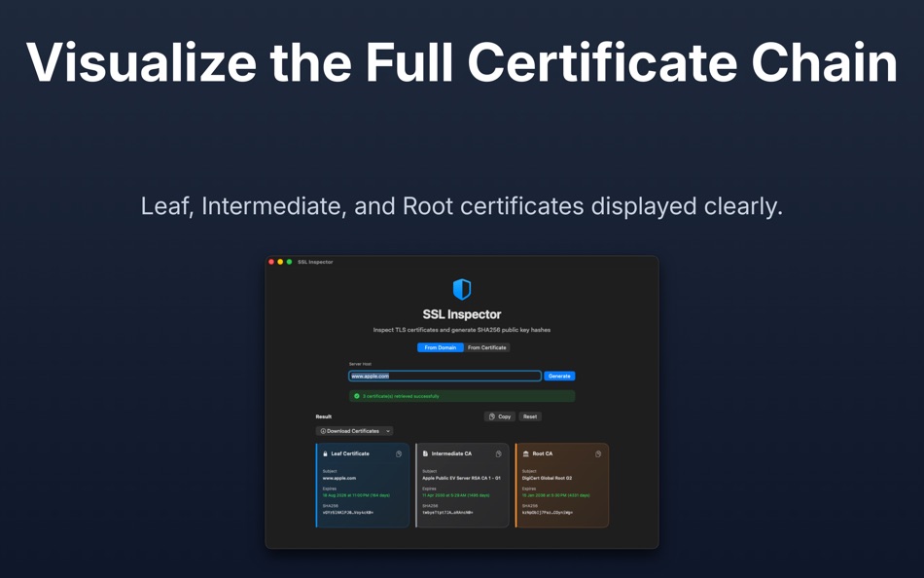924x578 pixels.
Task: Click the copy icon on the Root CA card
Action: click(596, 453)
